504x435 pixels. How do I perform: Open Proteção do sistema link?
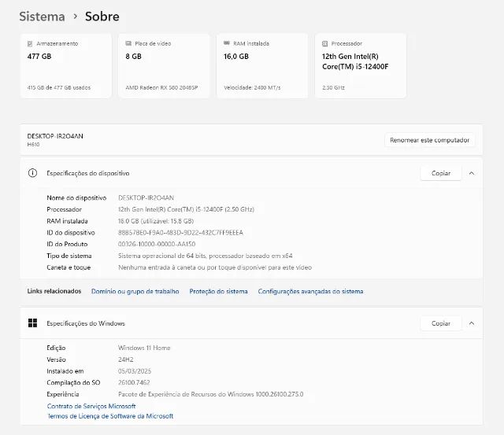coord(218,291)
